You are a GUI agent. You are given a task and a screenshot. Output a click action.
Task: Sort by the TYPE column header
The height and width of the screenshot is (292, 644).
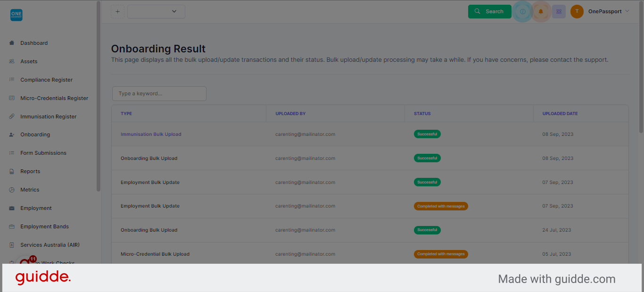point(126,114)
